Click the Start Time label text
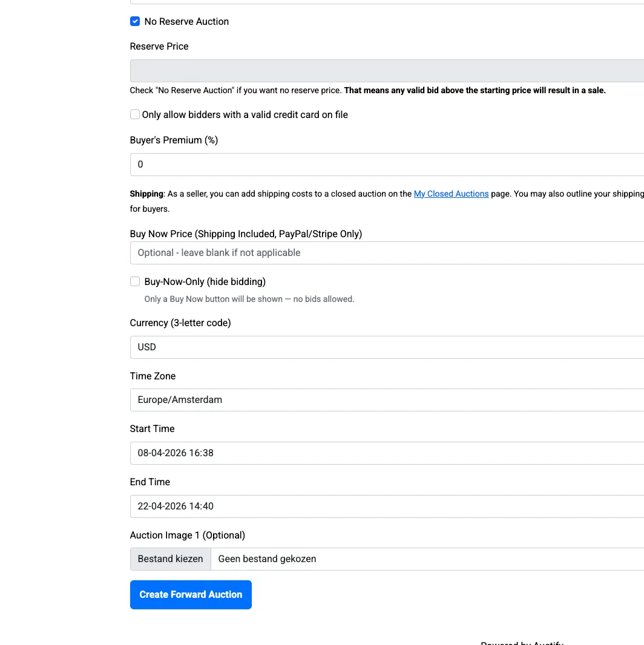The image size is (644, 645). click(x=152, y=428)
